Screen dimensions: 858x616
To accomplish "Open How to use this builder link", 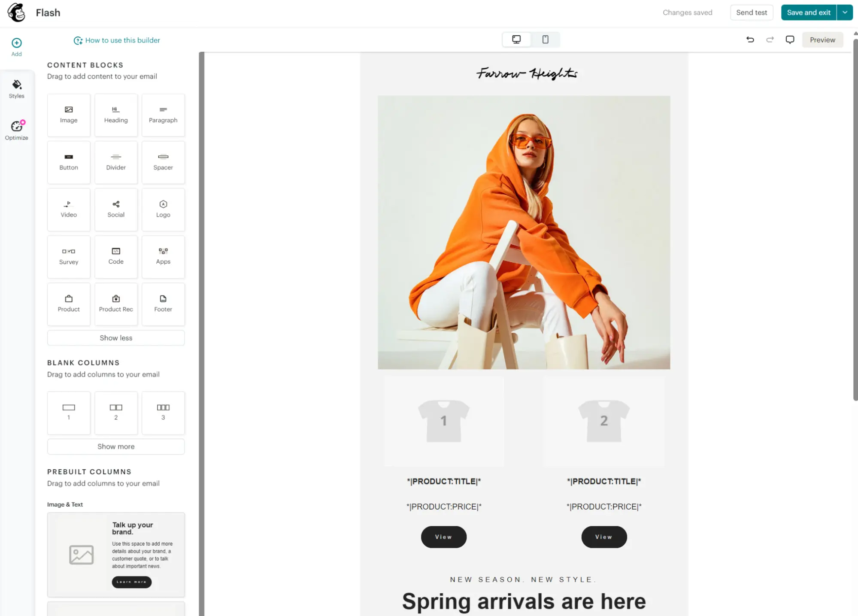I will point(117,40).
